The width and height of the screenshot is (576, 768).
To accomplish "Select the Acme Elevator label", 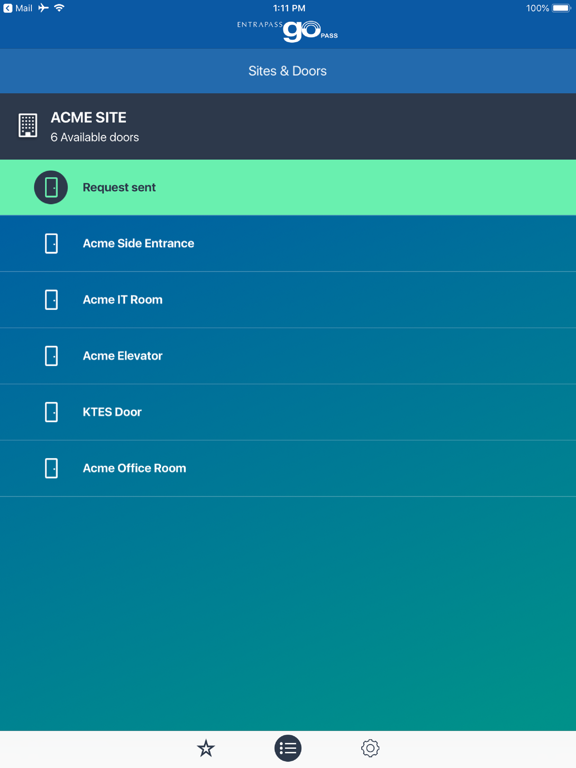I will pos(122,356).
